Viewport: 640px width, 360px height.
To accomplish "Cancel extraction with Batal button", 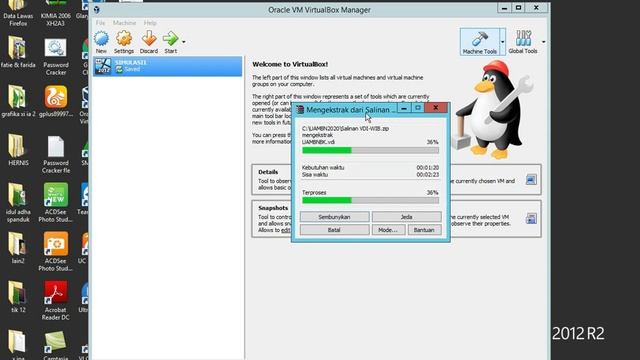I will 334,230.
